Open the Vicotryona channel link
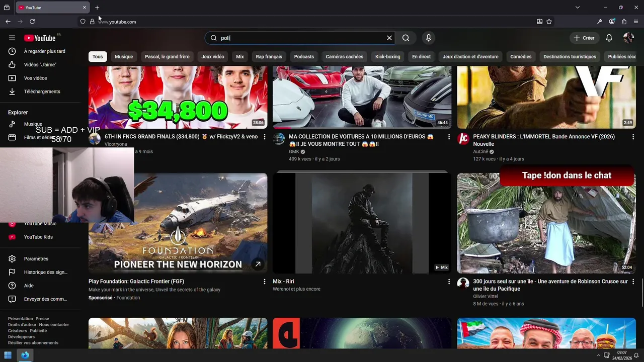Image resolution: width=644 pixels, height=362 pixels. tap(116, 144)
